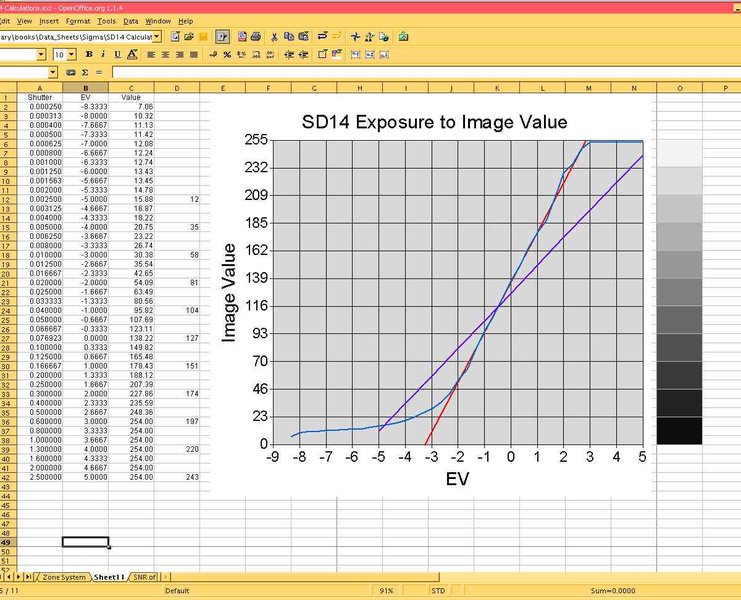Click the formula input line
The width and height of the screenshot is (741, 600).
tap(400, 73)
